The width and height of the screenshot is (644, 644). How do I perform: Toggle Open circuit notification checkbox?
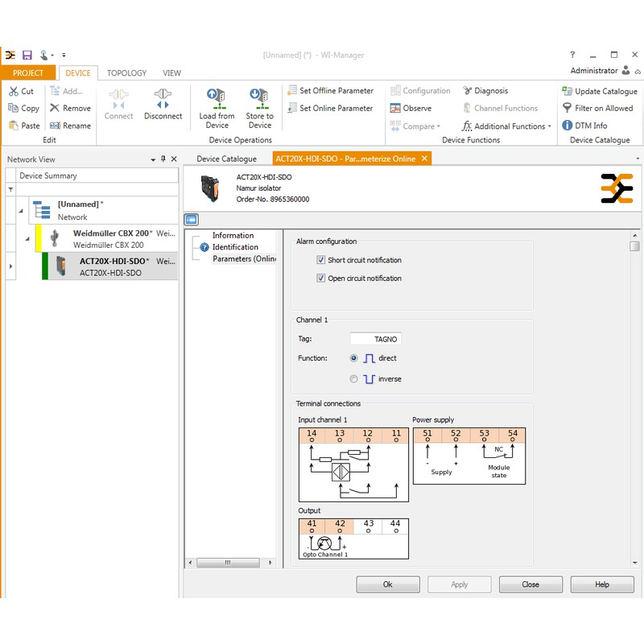pyautogui.click(x=320, y=278)
